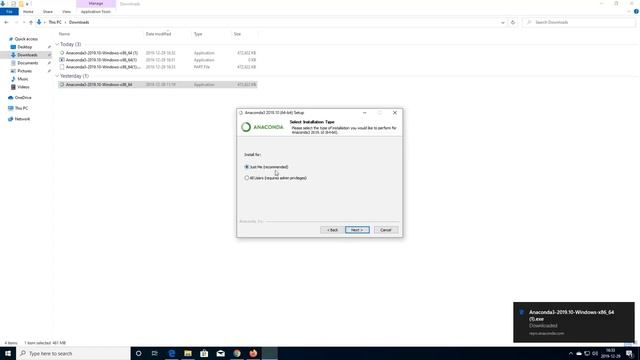Open the File tab in File Explorer
The height and width of the screenshot is (360, 640).
point(9,12)
